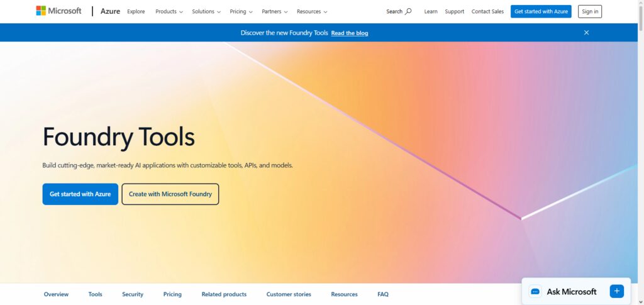
Task: Follow the Read the blog link
Action: 350,33
